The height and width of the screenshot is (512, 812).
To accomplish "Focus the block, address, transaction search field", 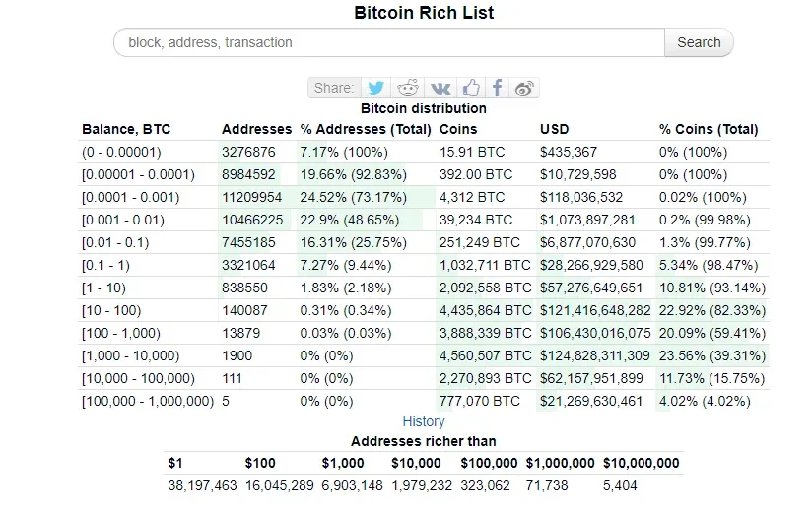I will [389, 42].
